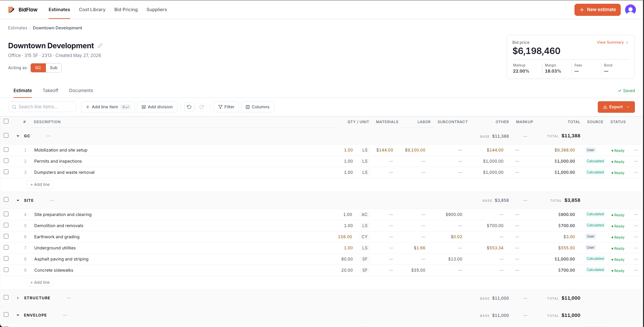Open ENVELOPE division more options
Viewport: 644px width, 327px height.
65,315
